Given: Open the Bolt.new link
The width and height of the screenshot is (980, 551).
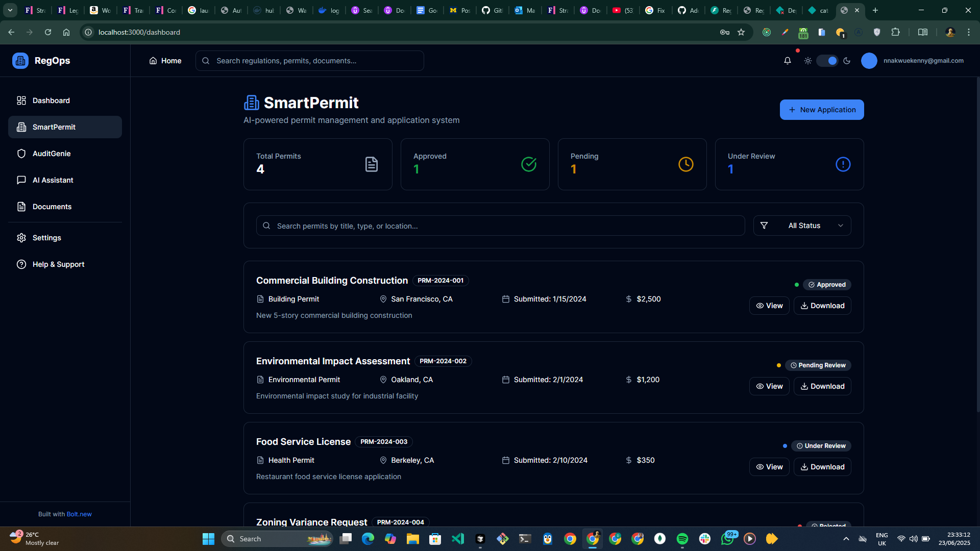Looking at the screenshot, I should pos(79,514).
